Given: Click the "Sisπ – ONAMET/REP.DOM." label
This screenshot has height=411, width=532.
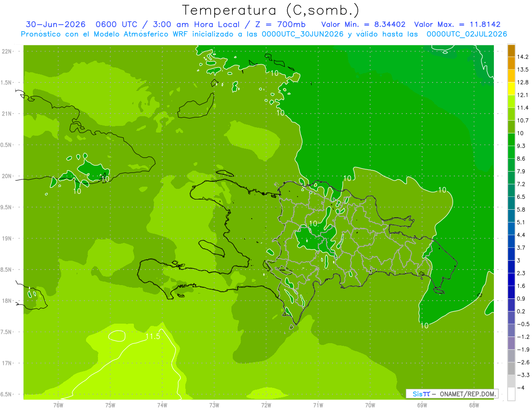Looking at the screenshot, I should coord(452,394).
